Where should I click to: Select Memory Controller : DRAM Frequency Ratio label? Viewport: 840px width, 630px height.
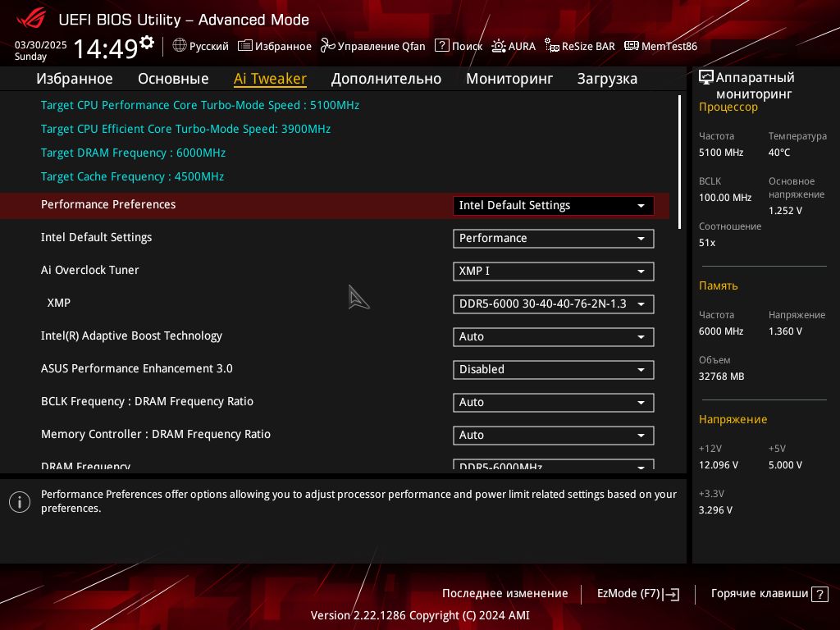155,434
